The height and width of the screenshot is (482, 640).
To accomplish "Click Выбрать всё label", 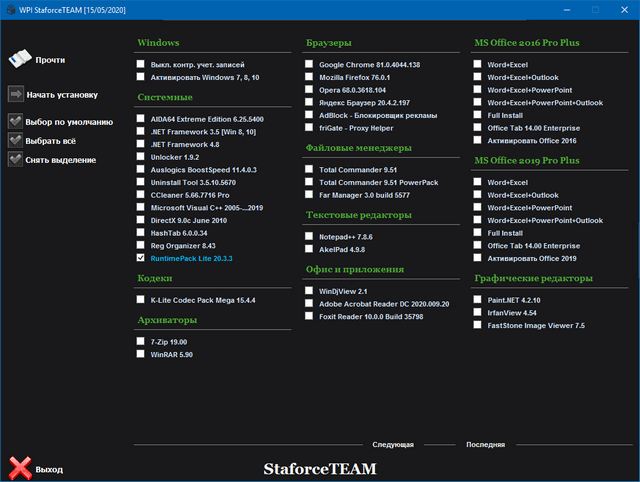I will [x=51, y=141].
